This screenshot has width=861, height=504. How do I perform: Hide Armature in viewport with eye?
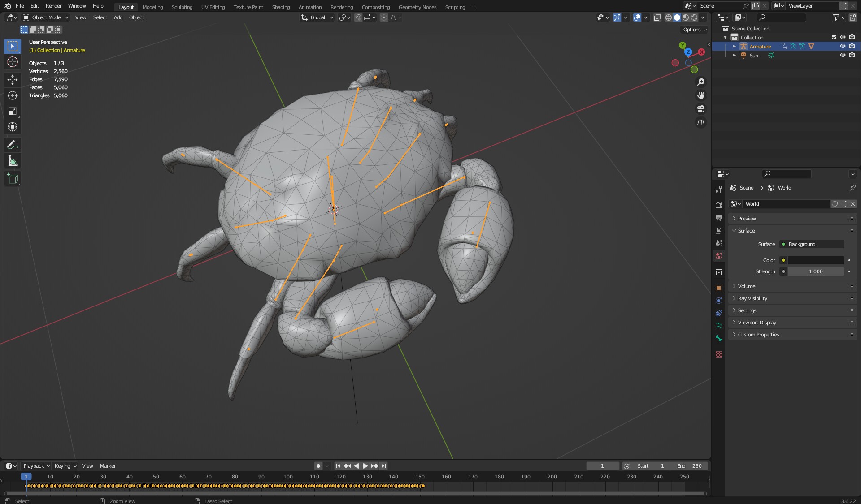tap(843, 46)
